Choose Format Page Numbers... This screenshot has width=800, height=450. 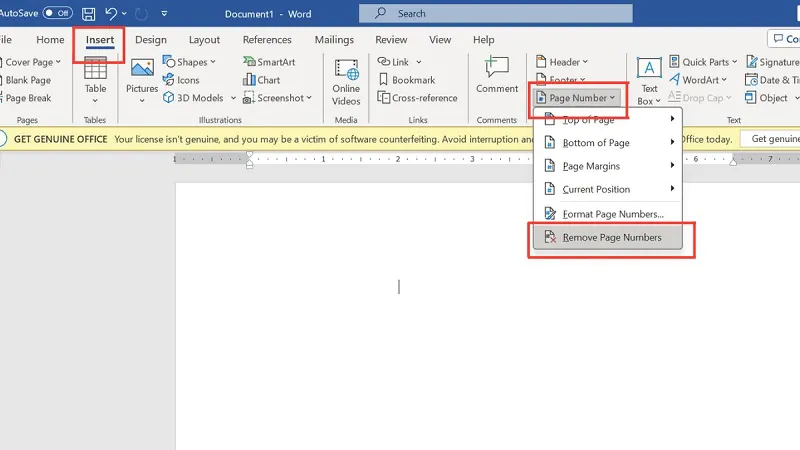pyautogui.click(x=608, y=214)
